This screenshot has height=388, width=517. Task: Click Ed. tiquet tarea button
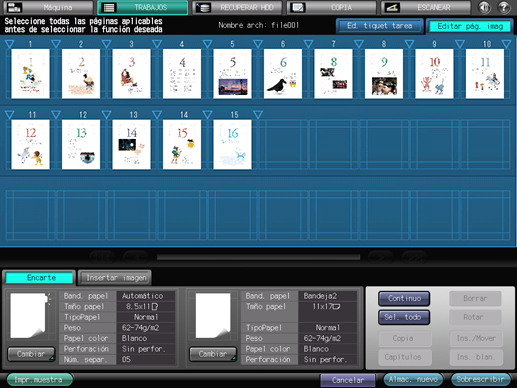click(x=380, y=26)
